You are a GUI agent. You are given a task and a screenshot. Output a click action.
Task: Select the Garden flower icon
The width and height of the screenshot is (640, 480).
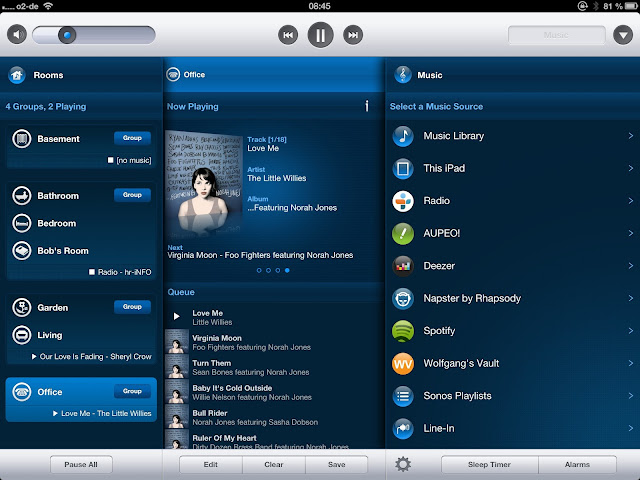(x=22, y=307)
